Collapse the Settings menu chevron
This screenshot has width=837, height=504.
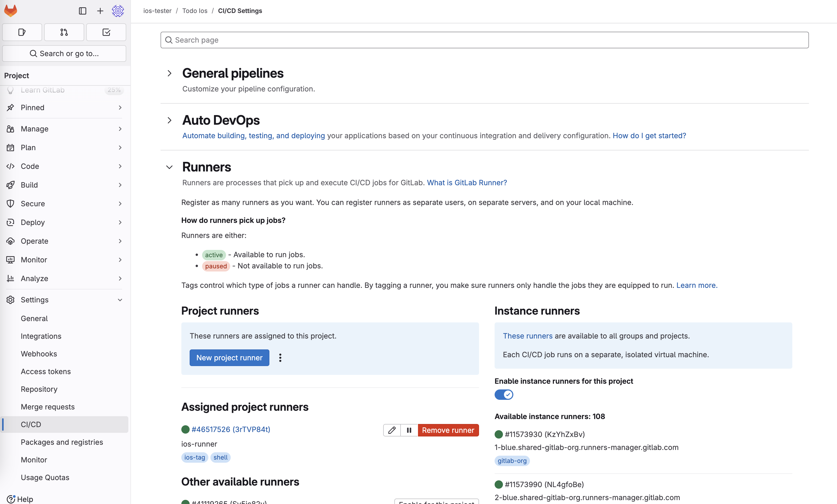(120, 300)
